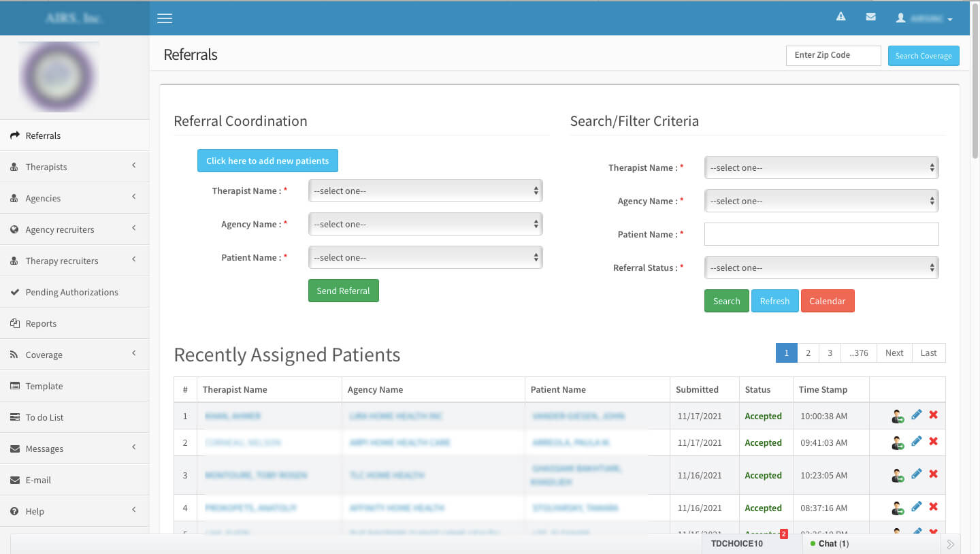Click the hamburger menu icon in header
The width and height of the screenshot is (980, 554).
[165, 18]
